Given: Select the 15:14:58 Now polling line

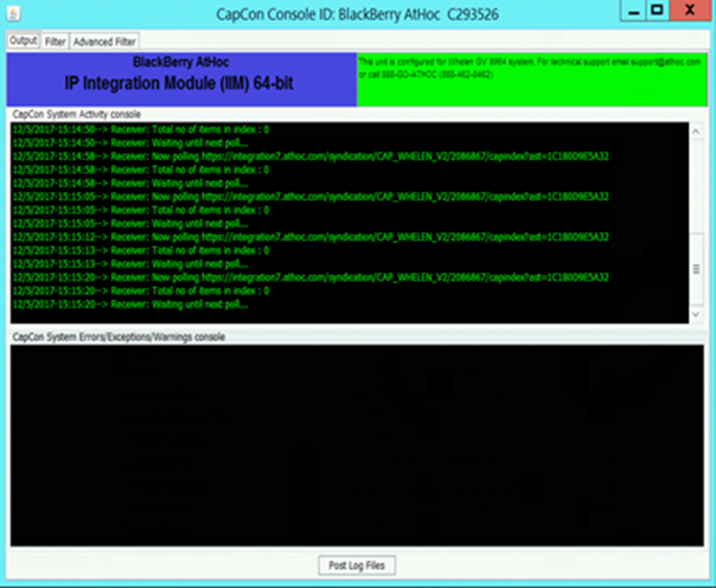Looking at the screenshot, I should (x=310, y=156).
